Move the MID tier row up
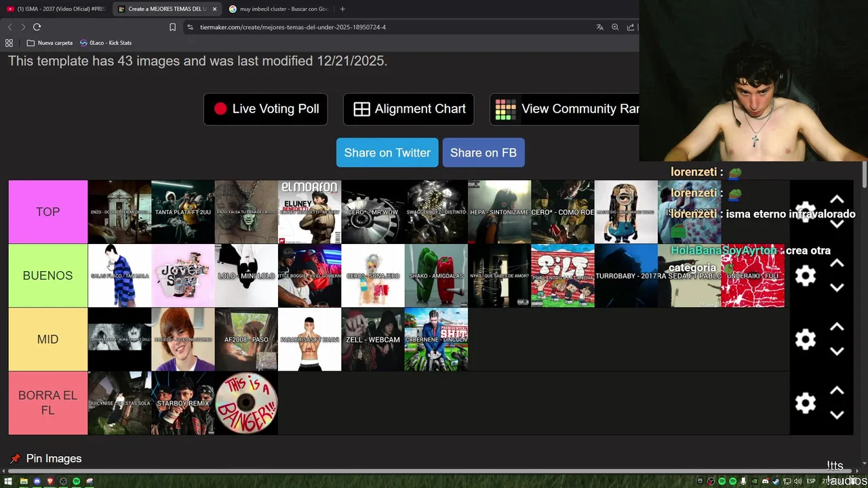 click(x=837, y=327)
